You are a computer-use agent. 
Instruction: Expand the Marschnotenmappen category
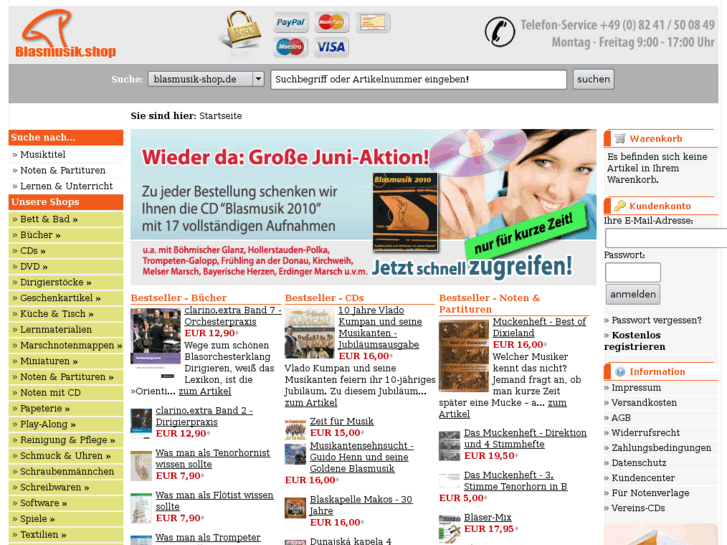point(66,345)
